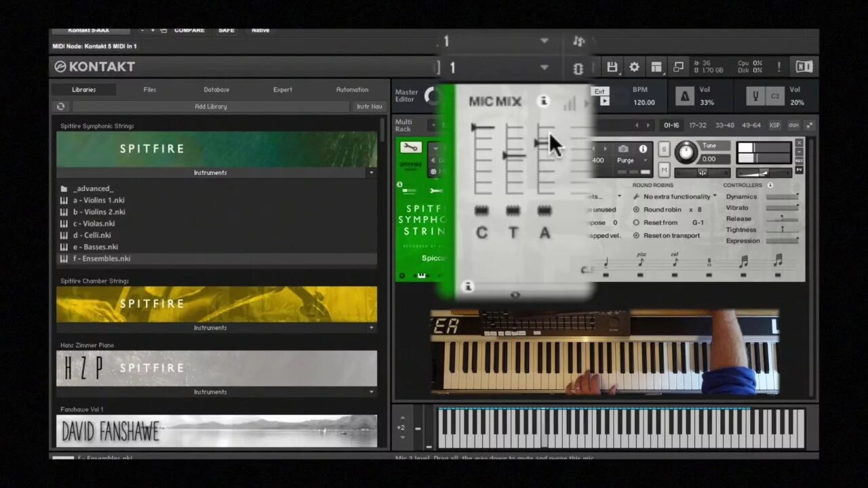Select the pizz articulation note icon
The width and height of the screenshot is (868, 488).
click(641, 261)
